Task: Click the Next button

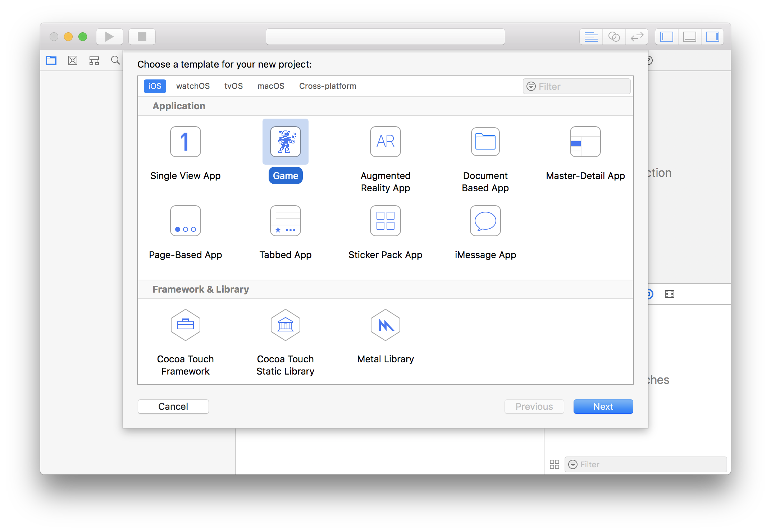Action: click(x=603, y=406)
